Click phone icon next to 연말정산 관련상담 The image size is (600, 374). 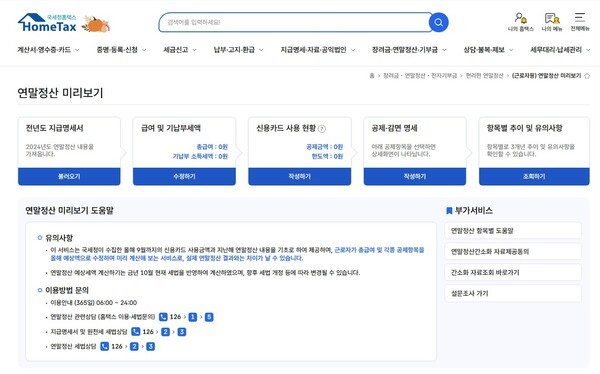(x=163, y=317)
